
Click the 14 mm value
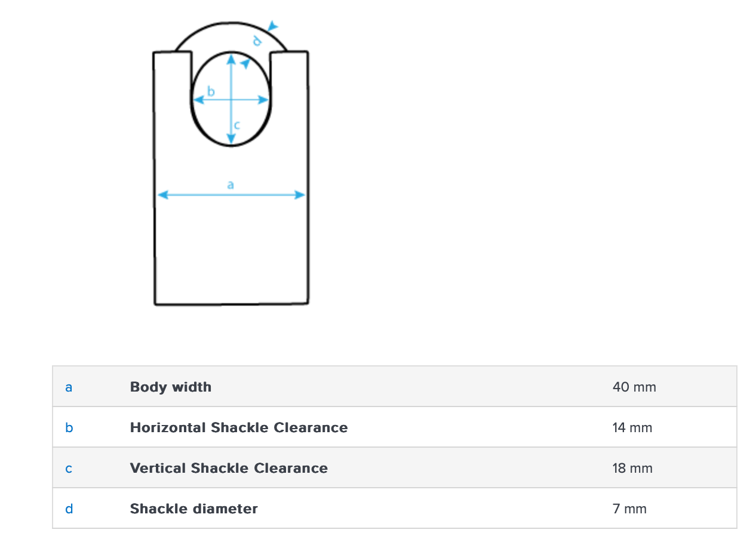coord(632,427)
